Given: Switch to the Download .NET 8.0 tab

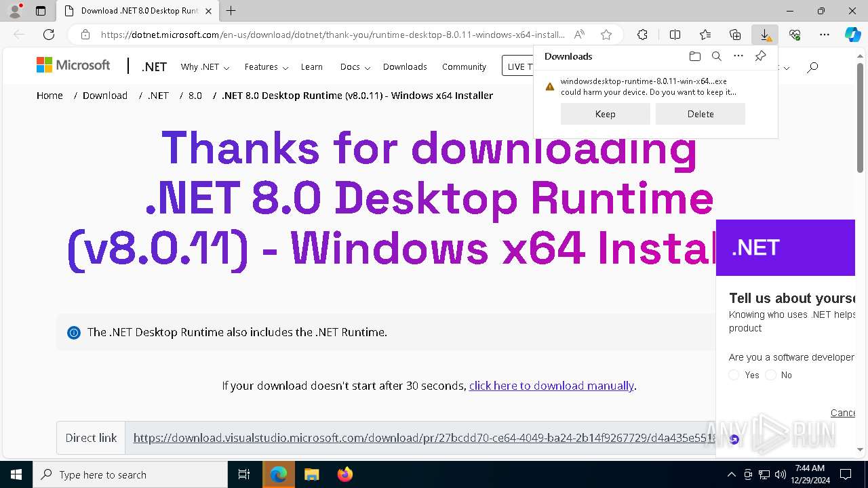Looking at the screenshot, I should pos(139,11).
